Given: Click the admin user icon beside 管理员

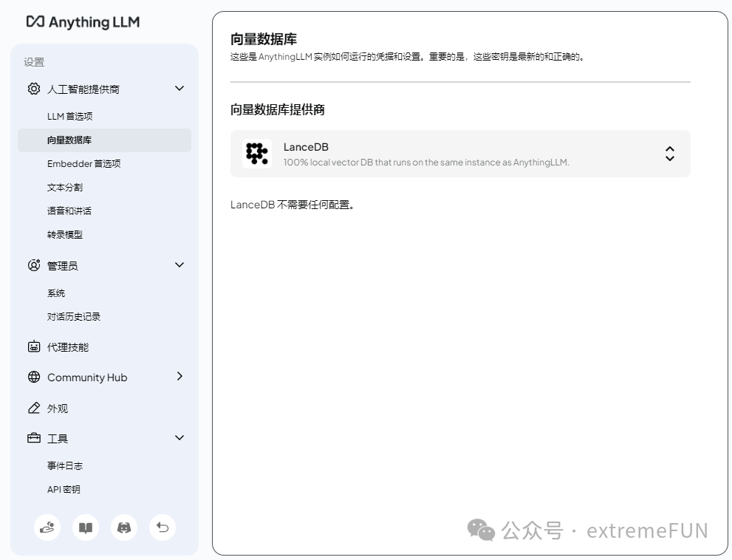Looking at the screenshot, I should pos(34,265).
